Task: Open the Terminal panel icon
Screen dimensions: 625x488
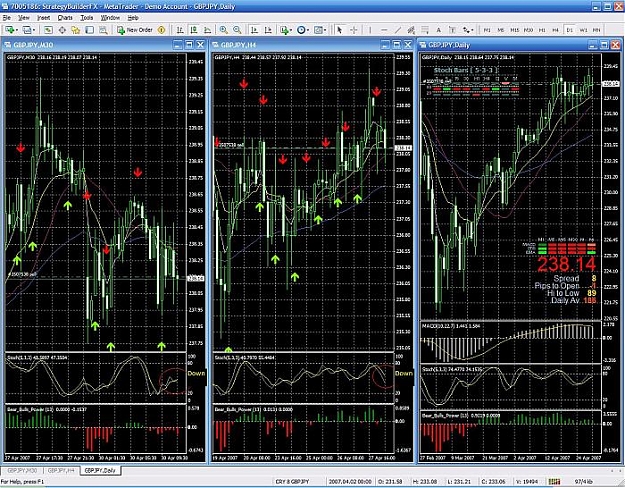Action: point(90,30)
